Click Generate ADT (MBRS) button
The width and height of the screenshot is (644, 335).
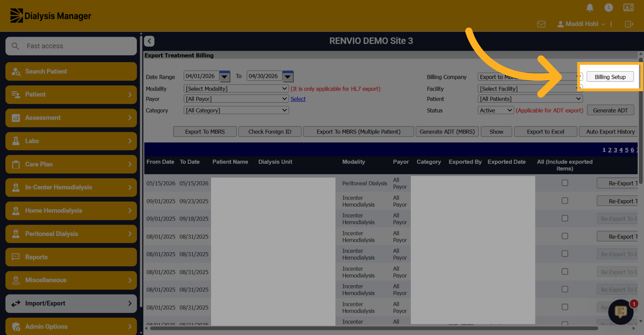(447, 132)
